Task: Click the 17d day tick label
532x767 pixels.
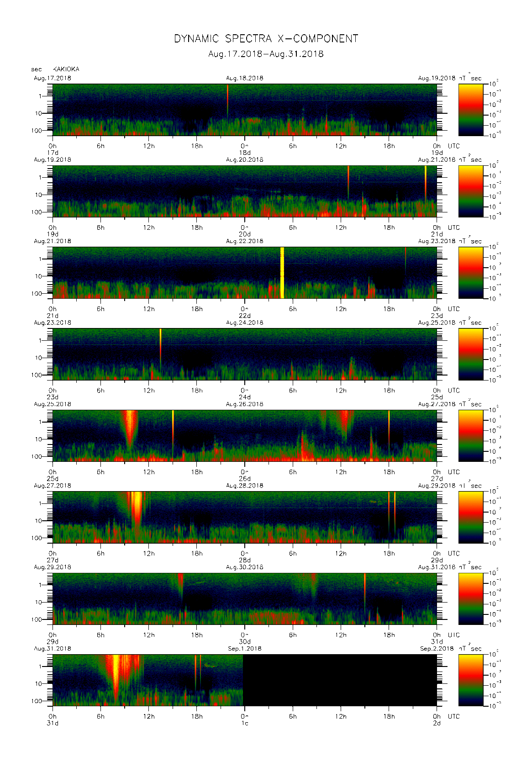Action: point(53,153)
